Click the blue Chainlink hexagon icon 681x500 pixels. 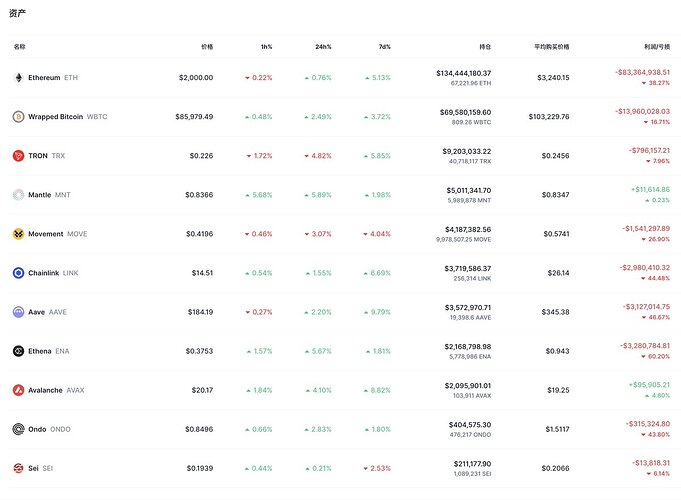click(18, 273)
